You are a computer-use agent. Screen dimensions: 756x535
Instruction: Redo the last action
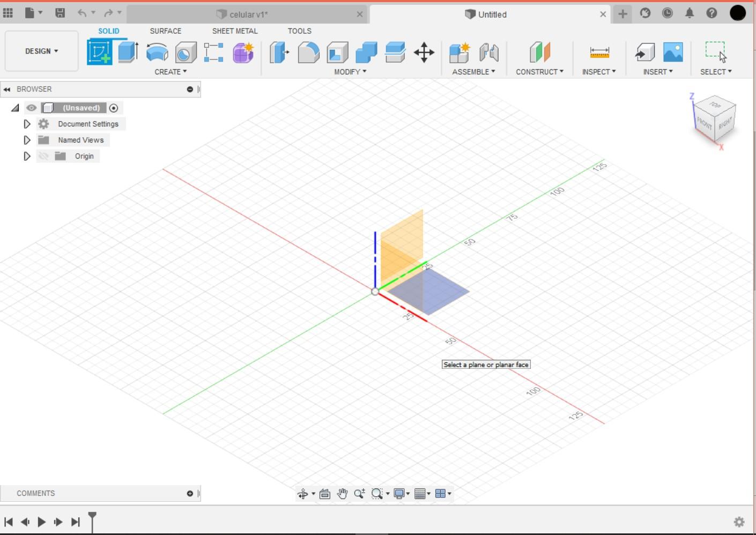(109, 13)
